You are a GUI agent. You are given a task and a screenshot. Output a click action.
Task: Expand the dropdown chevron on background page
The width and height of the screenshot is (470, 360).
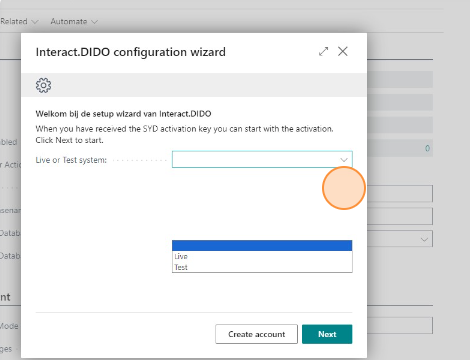[x=424, y=239]
